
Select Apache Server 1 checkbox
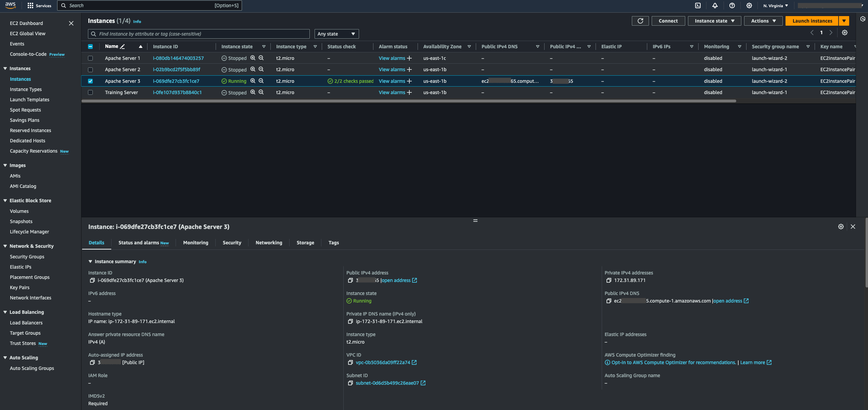90,58
